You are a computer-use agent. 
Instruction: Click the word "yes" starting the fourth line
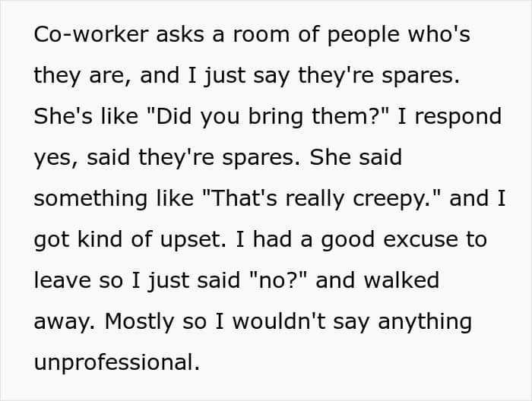[52, 157]
